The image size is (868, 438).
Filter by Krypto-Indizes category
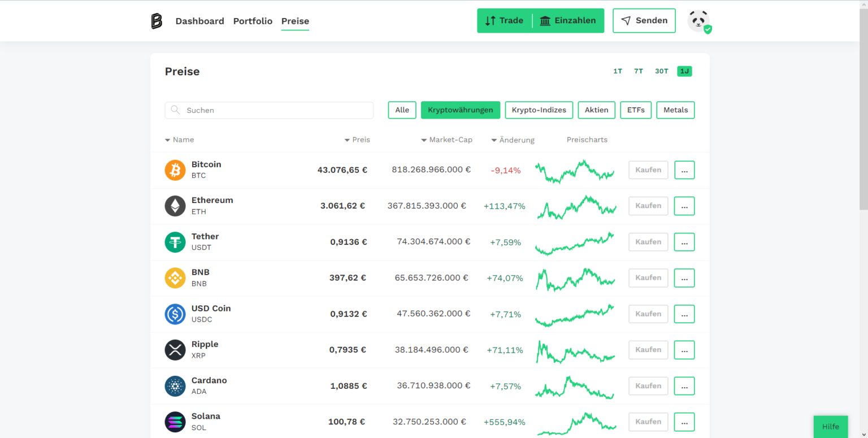539,110
